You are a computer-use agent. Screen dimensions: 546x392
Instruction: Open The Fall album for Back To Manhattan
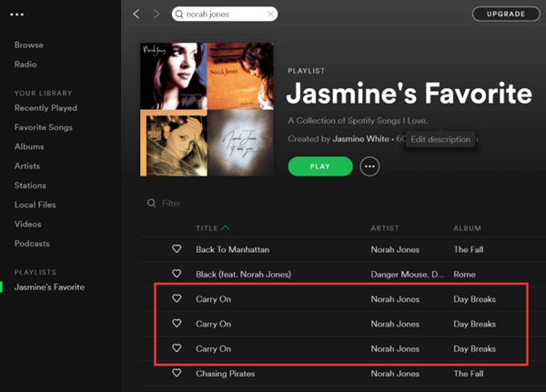[469, 249]
